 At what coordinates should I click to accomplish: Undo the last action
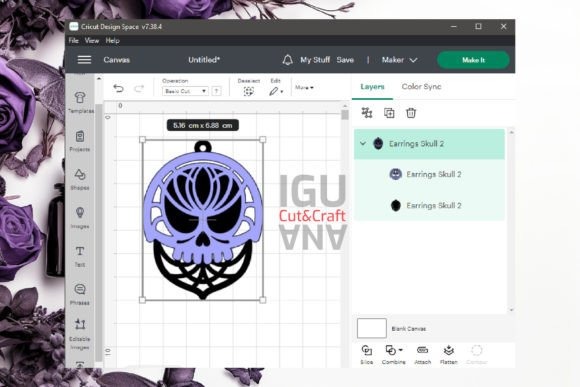point(118,88)
